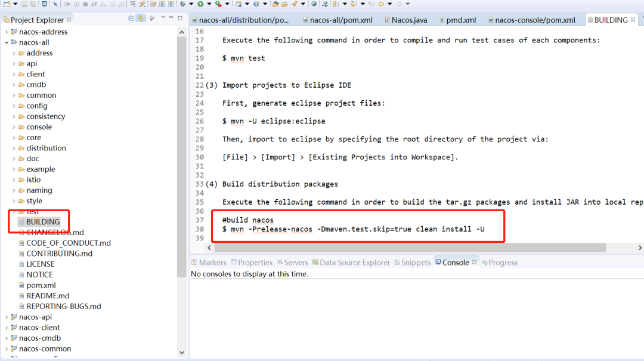The height and width of the screenshot is (361, 644).
Task: Click line 38 mvn command text
Action: [x=353, y=229]
